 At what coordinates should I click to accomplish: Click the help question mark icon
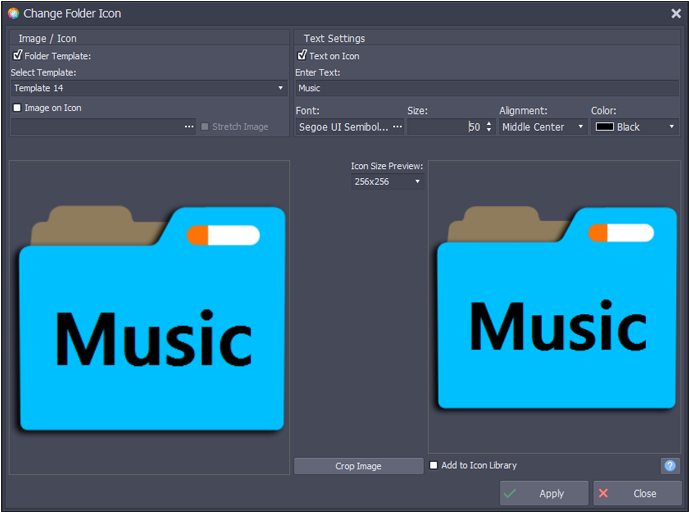[670, 465]
